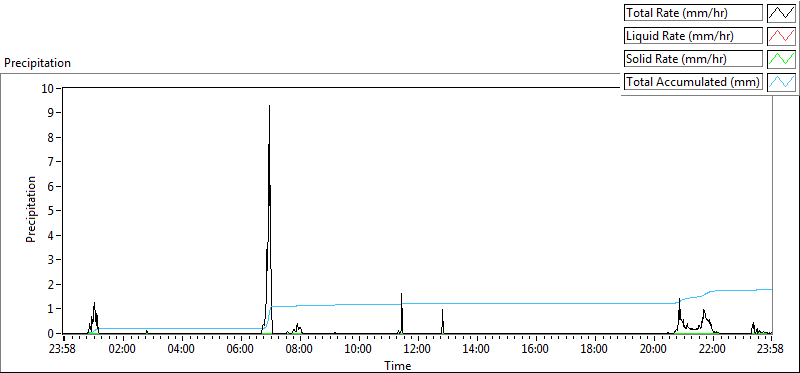Click the y-axis value 9

[51, 113]
